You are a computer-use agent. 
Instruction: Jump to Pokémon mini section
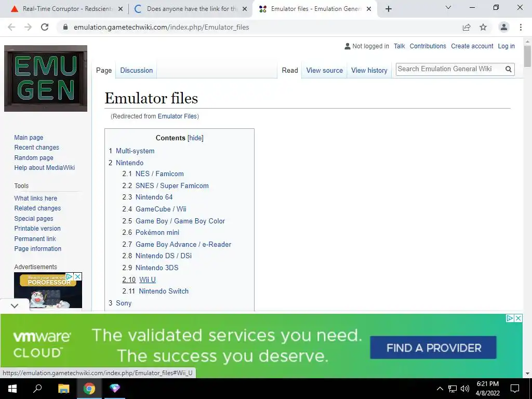157,232
